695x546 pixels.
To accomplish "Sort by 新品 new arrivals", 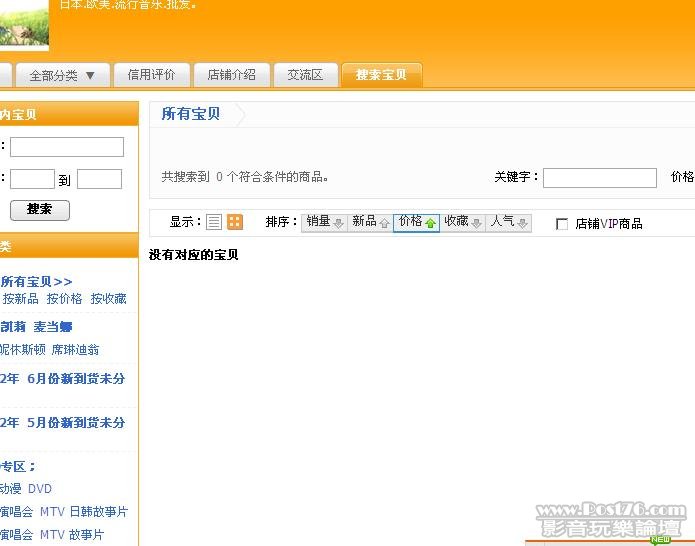I will click(371, 222).
